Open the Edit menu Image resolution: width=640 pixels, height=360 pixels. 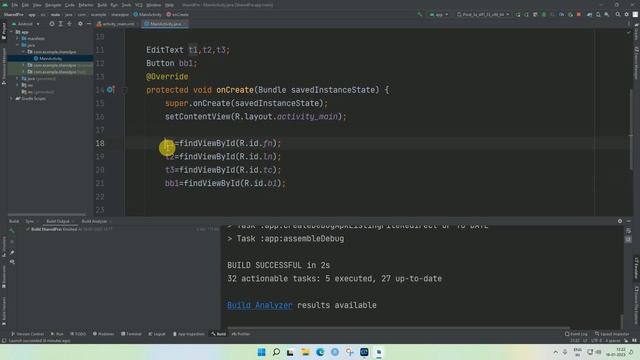click(25, 5)
